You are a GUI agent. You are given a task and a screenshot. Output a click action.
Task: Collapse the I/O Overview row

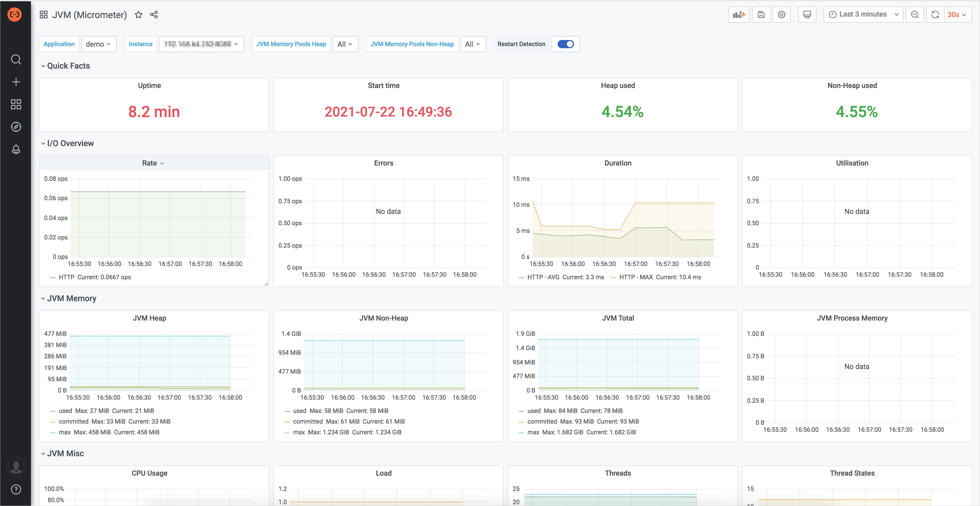[x=67, y=143]
